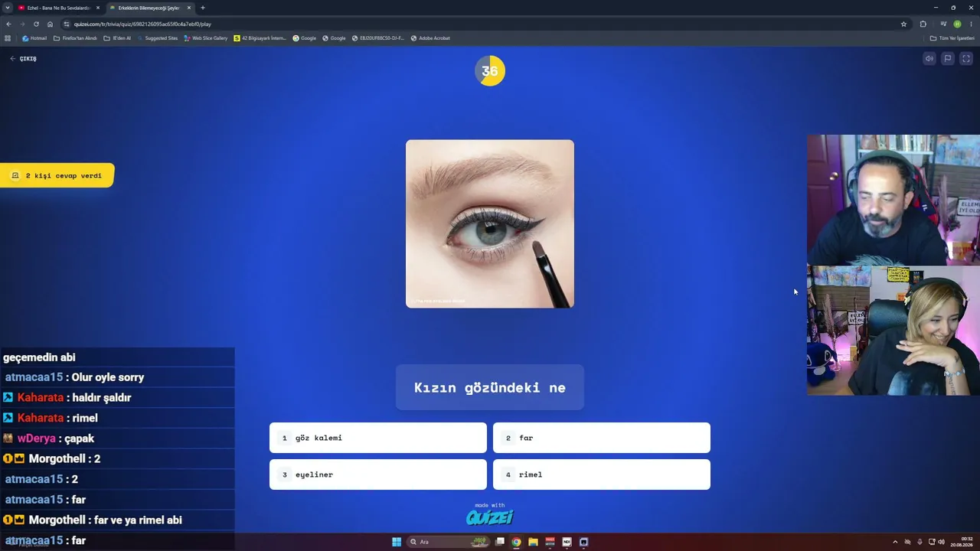Open the Adobe Acrobat bookmark
980x551 pixels.
click(x=430, y=38)
